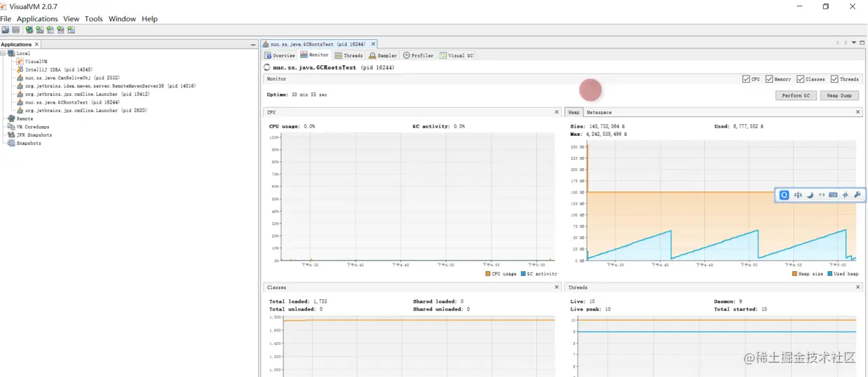
Task: Switch to the Overview tab
Action: coord(280,55)
